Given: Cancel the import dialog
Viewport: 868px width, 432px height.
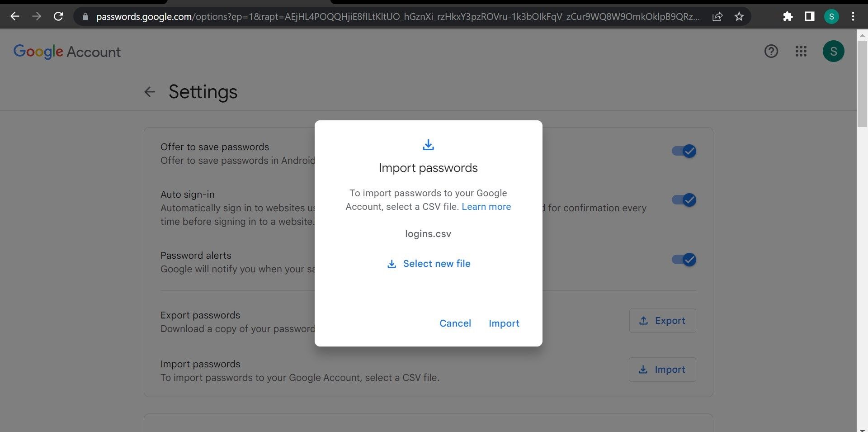Looking at the screenshot, I should pyautogui.click(x=455, y=323).
